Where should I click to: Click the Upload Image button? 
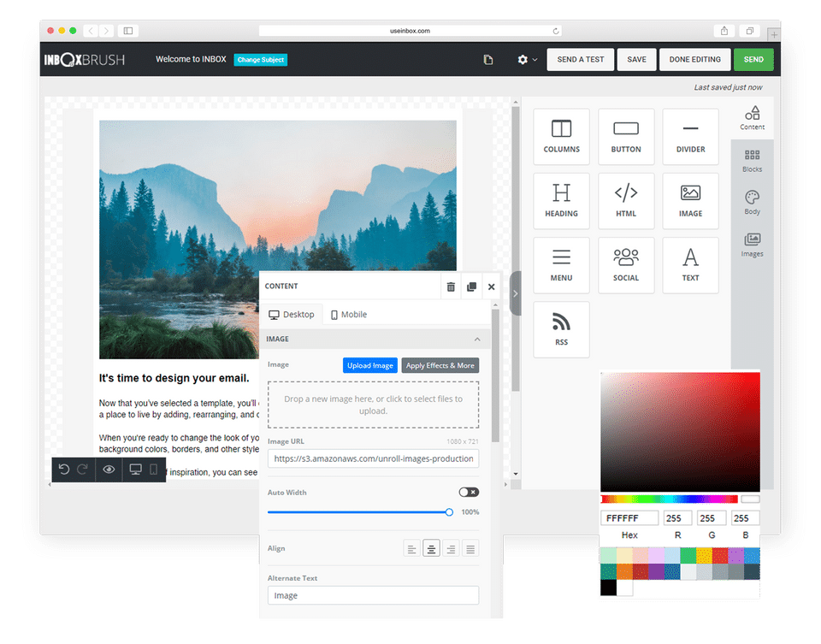point(370,365)
